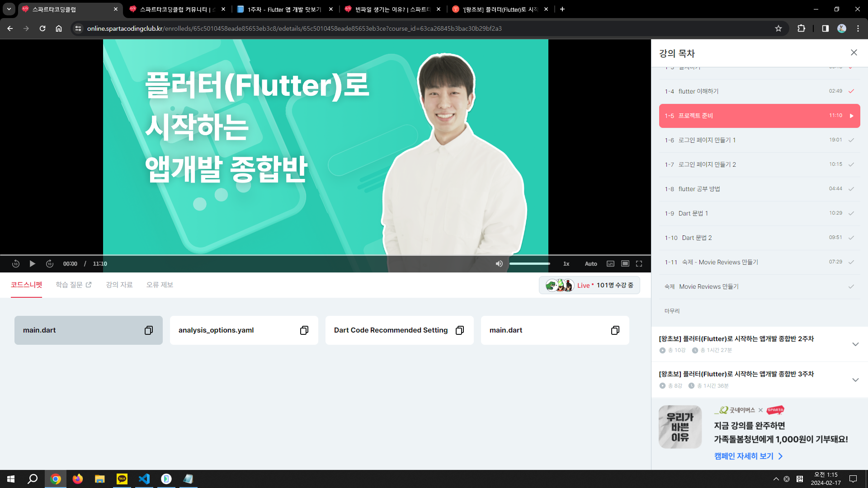Open lesson 1-11 숙제 Movie Reviews 만들기
The width and height of the screenshot is (868, 488).
point(759,262)
